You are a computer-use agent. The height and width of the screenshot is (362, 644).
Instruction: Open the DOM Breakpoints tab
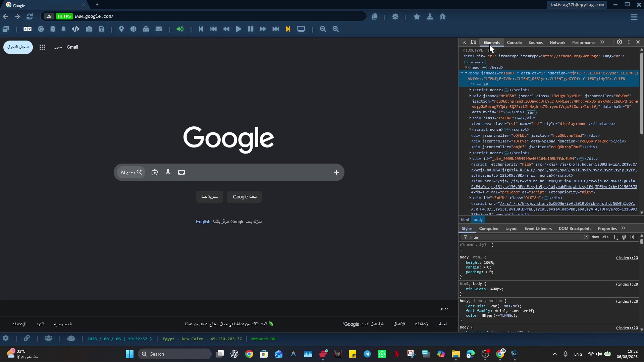[x=575, y=229]
